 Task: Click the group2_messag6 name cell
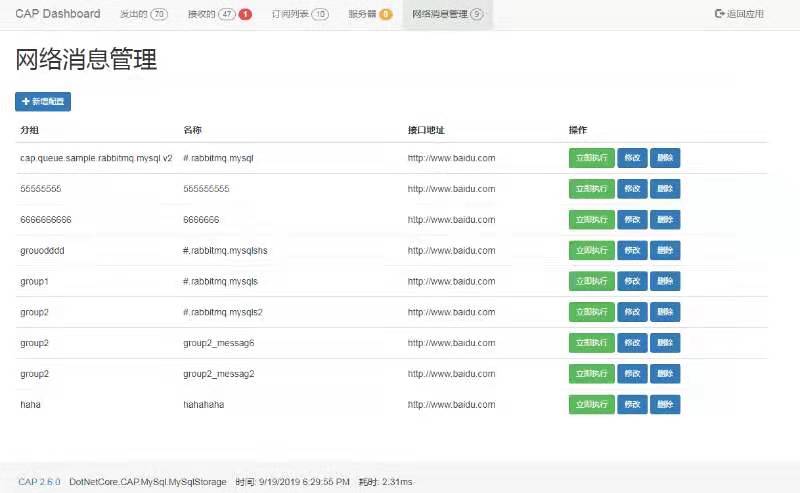pyautogui.click(x=219, y=343)
